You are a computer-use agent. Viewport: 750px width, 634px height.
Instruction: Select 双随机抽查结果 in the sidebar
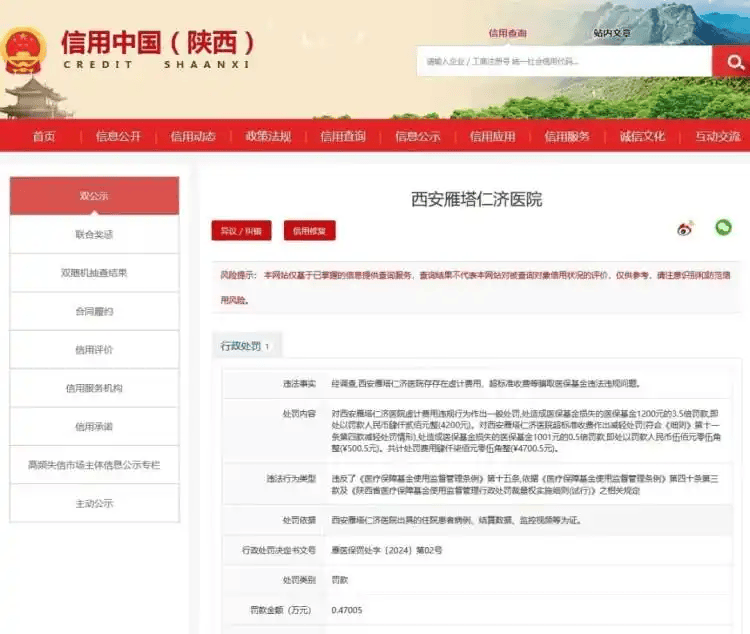click(x=94, y=273)
